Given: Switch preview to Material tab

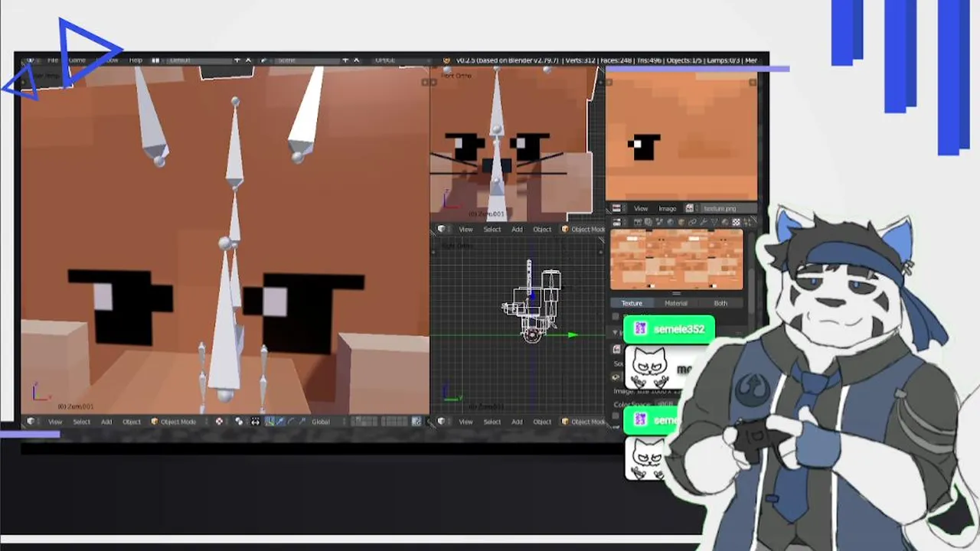Looking at the screenshot, I should 676,303.
